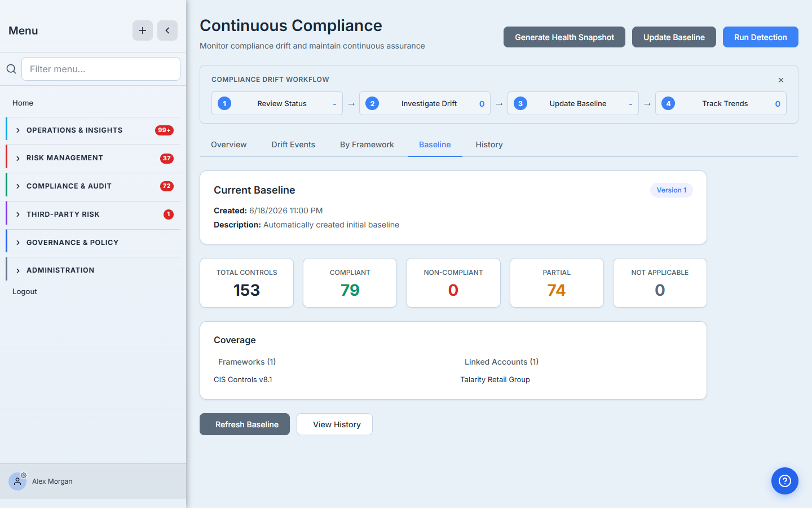Select the Track Trends workflow step

(721, 103)
